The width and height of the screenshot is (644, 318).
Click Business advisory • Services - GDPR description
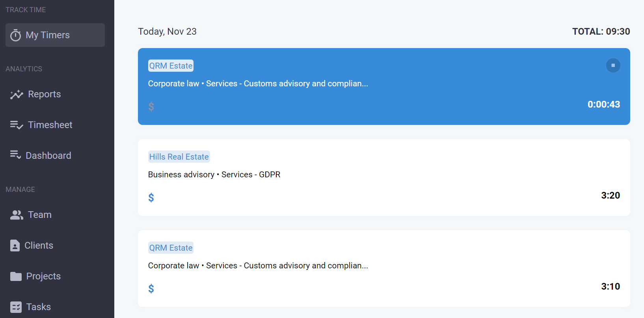point(214,175)
